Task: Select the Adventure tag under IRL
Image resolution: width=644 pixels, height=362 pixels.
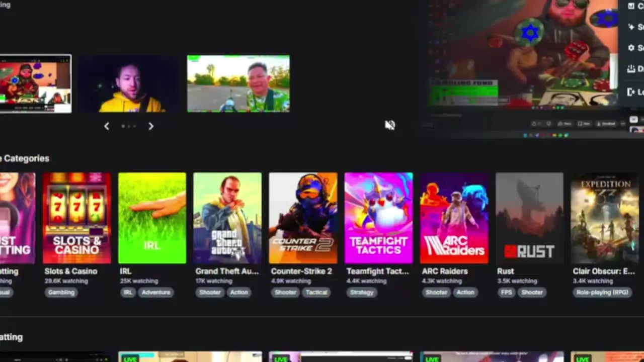Action: pos(156,292)
